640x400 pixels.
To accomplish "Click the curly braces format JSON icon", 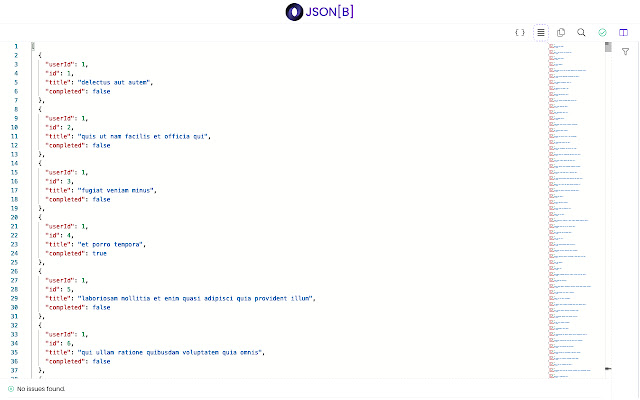I will click(520, 32).
